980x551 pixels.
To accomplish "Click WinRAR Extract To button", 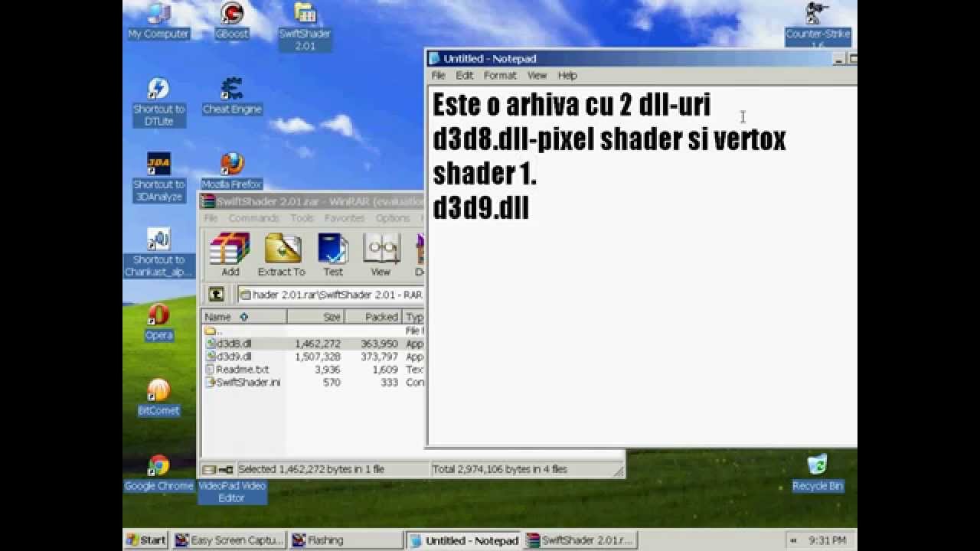I will 281,255.
